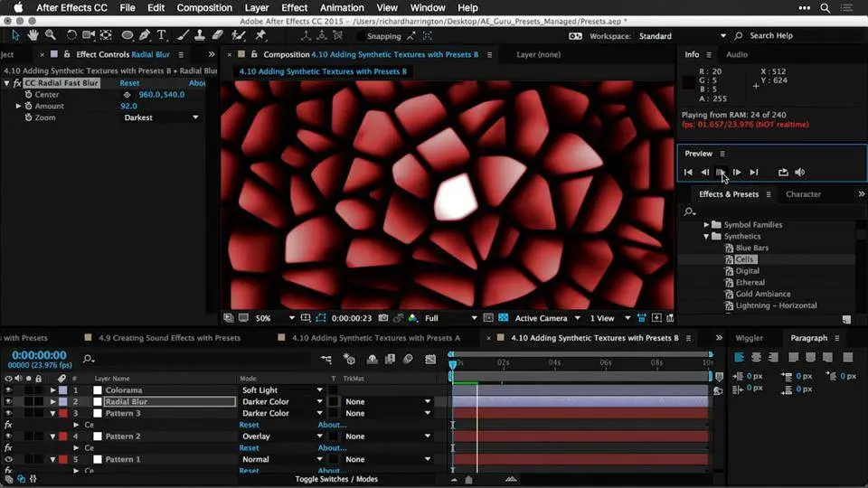
Task: Click Toggle Switches / Modes button
Action: click(x=336, y=479)
